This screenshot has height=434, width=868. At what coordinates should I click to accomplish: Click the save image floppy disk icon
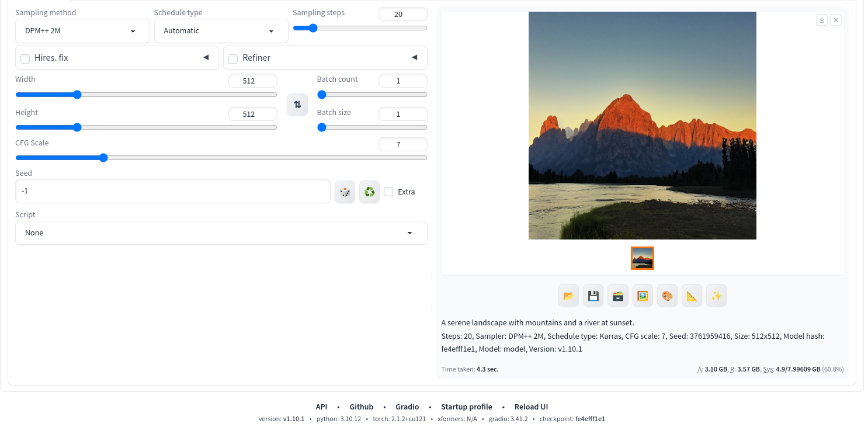593,296
